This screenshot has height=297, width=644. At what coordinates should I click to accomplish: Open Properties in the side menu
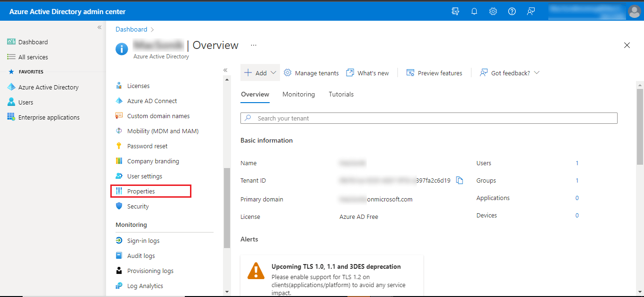click(141, 191)
